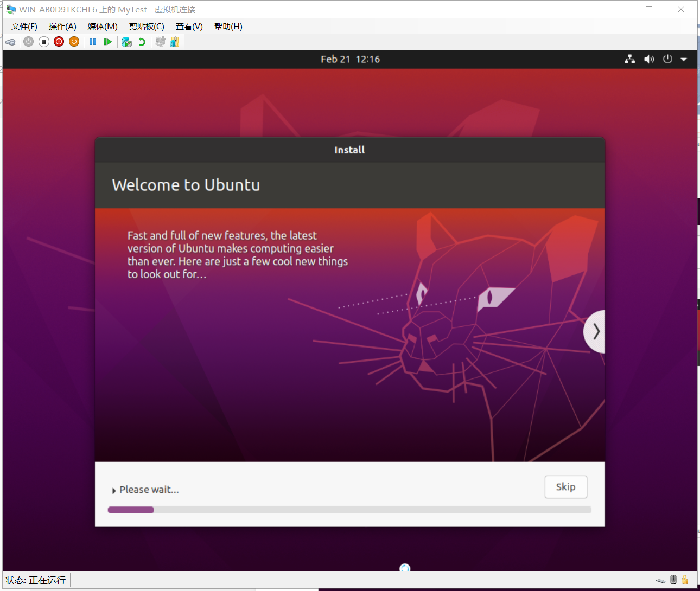700x591 pixels.
Task: Open the 查看(V) menu
Action: pos(189,27)
